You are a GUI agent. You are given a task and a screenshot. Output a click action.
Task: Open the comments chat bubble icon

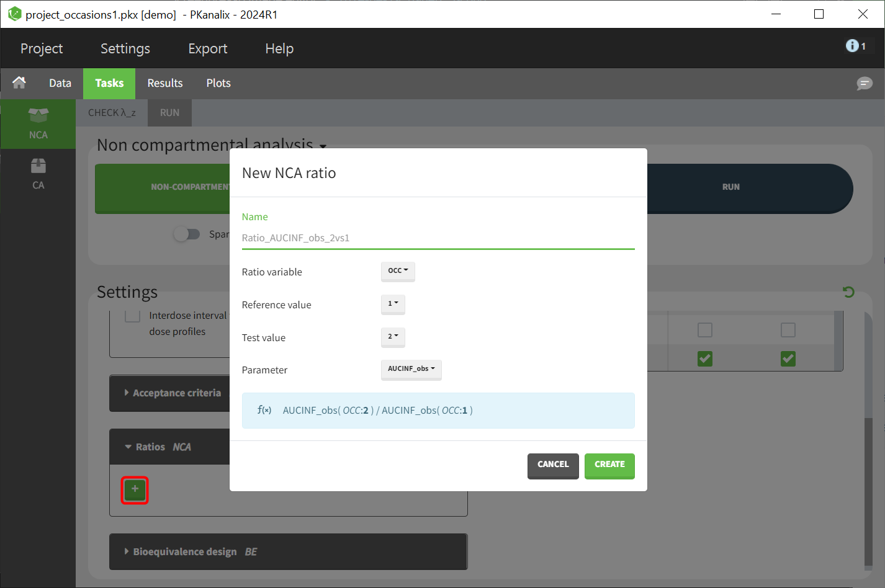point(864,83)
